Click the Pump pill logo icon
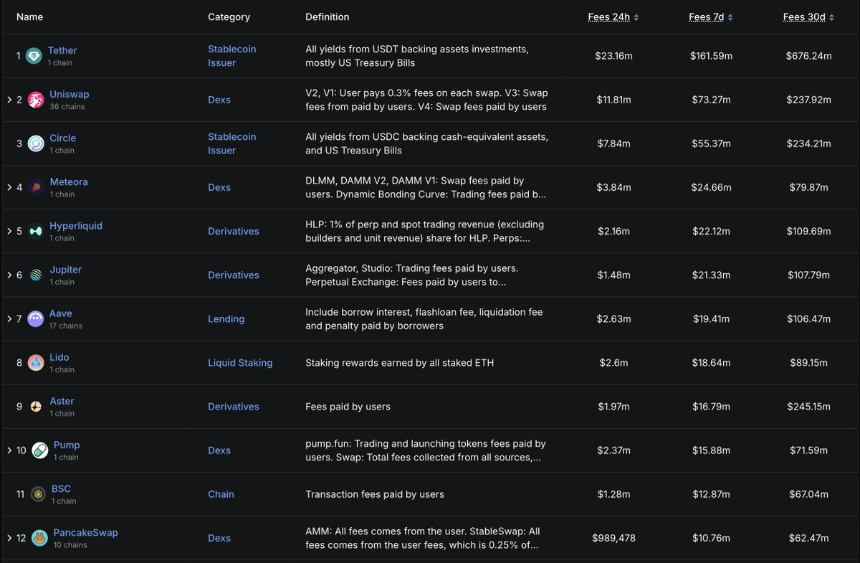The image size is (860, 563). pos(39,450)
